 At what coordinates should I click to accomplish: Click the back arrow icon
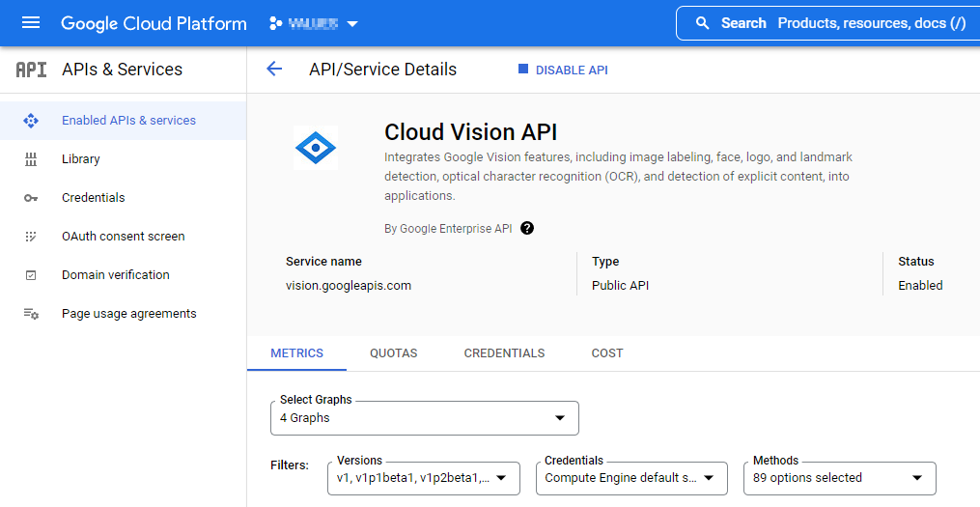tap(274, 70)
